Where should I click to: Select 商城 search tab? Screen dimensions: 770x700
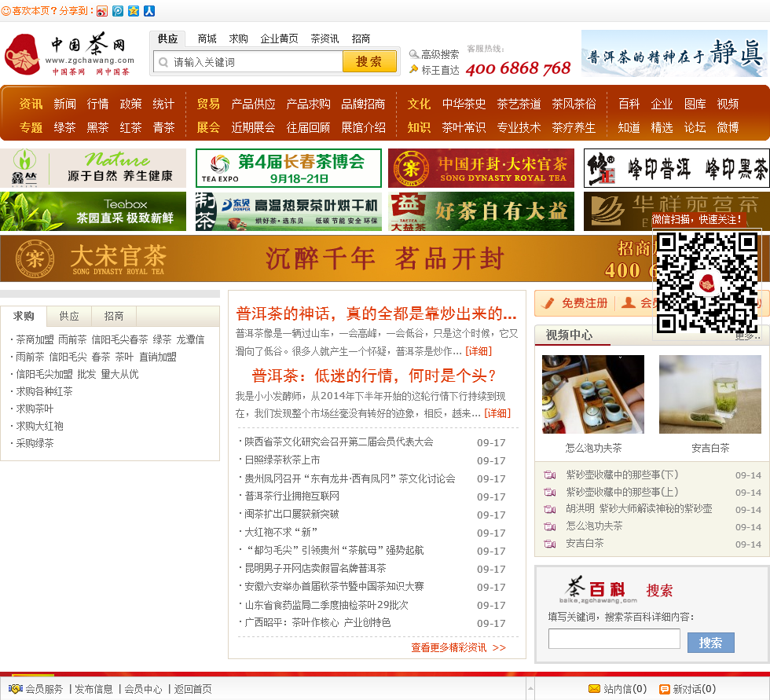coord(207,38)
